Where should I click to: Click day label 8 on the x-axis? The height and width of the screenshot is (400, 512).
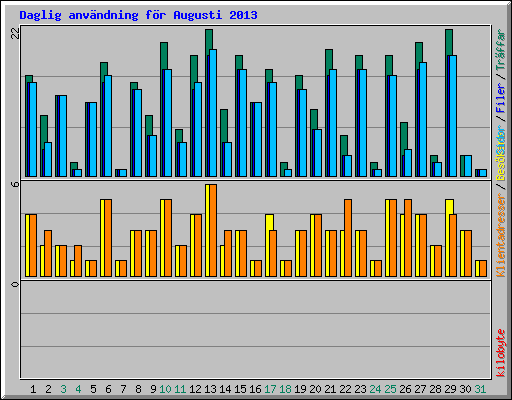pos(138,389)
